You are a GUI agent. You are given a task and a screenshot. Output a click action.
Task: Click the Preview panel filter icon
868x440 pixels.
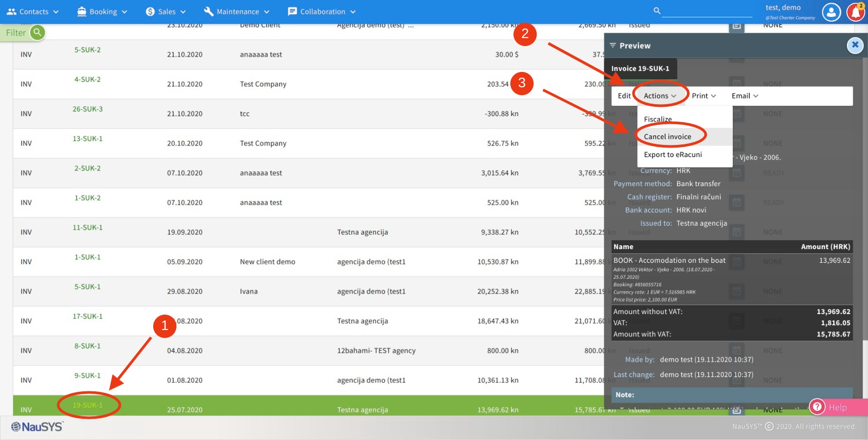(613, 45)
